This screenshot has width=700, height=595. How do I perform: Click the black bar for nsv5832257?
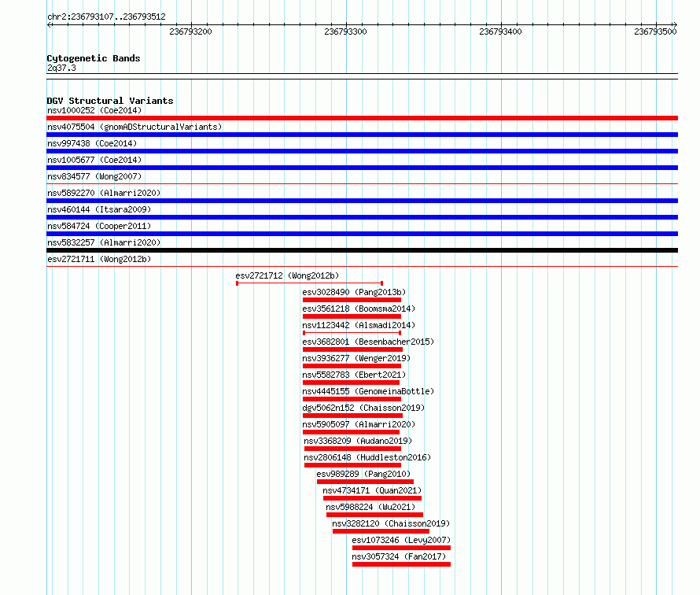tap(362, 250)
